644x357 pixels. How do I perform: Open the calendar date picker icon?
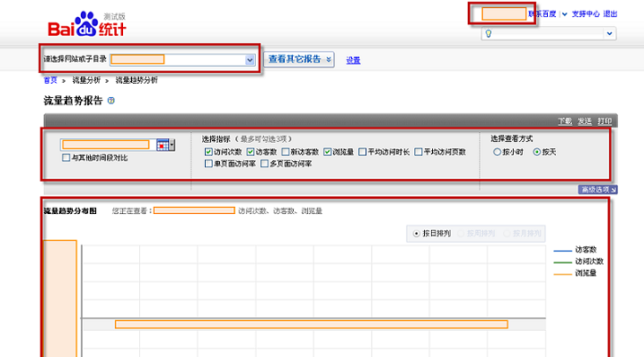pyautogui.click(x=163, y=145)
